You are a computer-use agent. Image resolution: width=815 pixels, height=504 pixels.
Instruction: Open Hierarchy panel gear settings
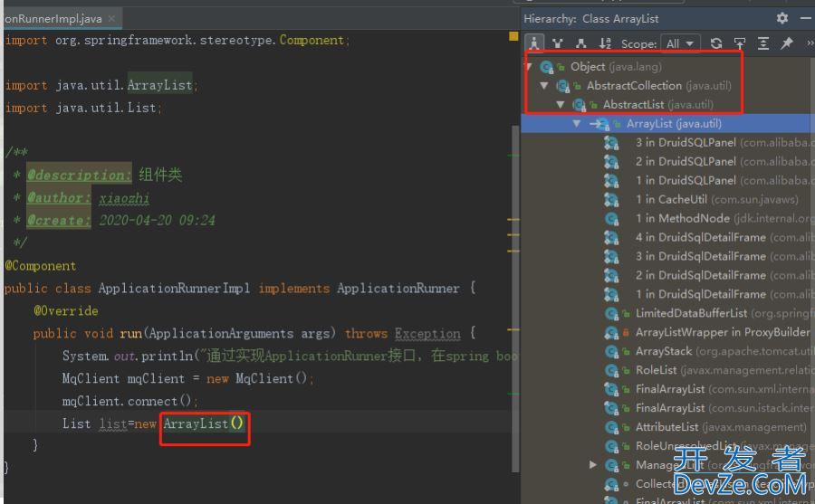tap(781, 19)
